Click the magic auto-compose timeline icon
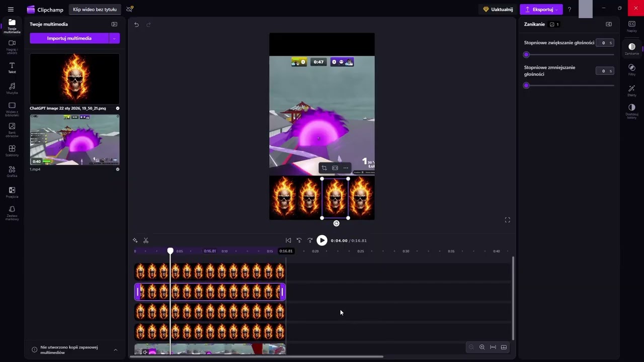 135,240
